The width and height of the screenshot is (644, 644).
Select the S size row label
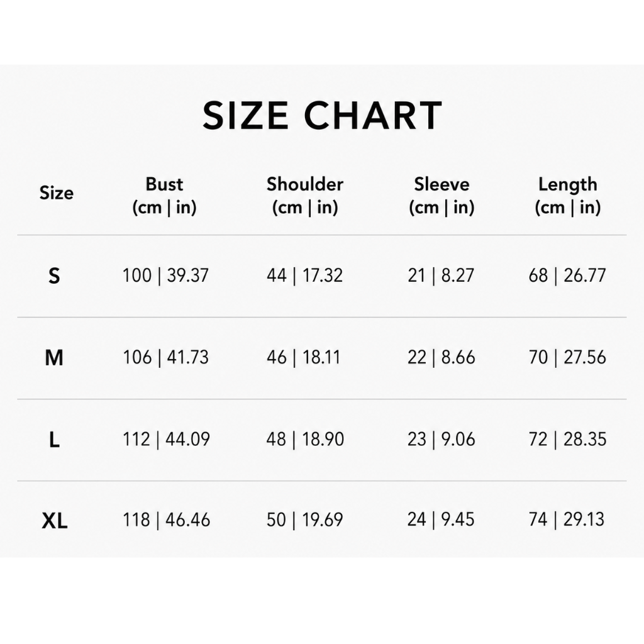point(54,275)
